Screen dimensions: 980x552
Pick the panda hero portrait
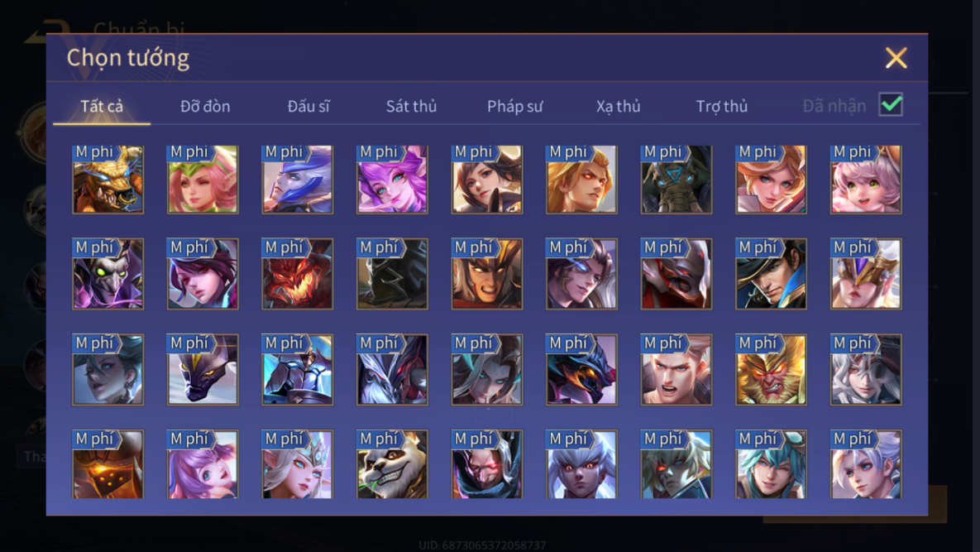point(392,463)
